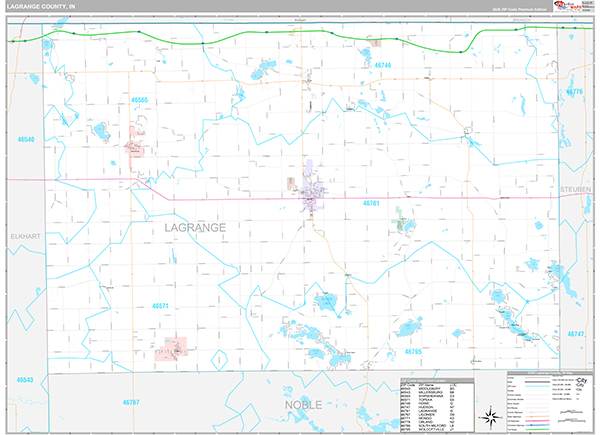
Task: Click the largest City sample in the legend
Action: pos(581,380)
